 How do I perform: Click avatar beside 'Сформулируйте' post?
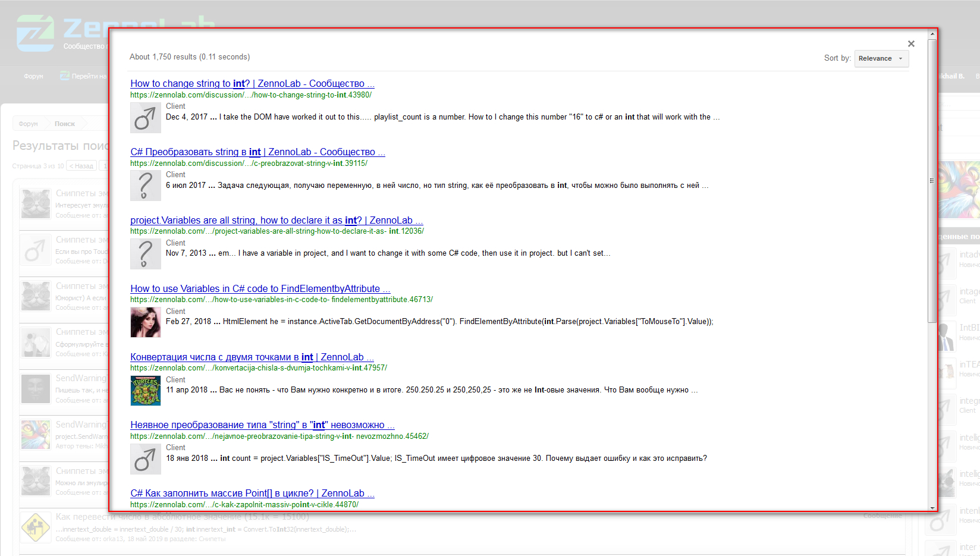click(36, 342)
